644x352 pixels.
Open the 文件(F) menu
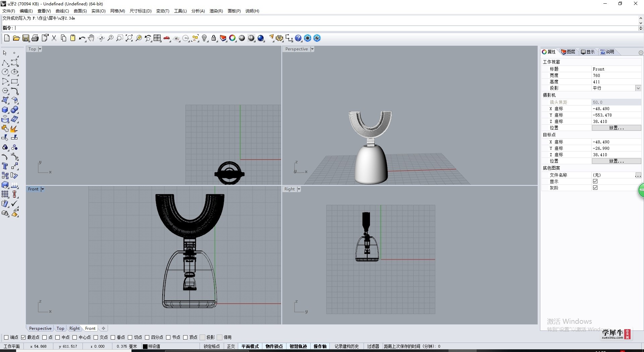point(9,11)
